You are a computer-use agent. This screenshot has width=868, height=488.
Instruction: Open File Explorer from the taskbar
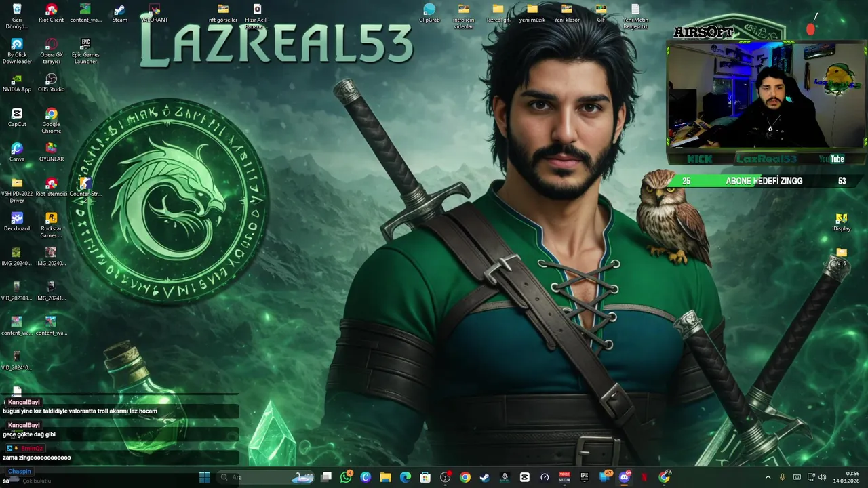point(385,477)
